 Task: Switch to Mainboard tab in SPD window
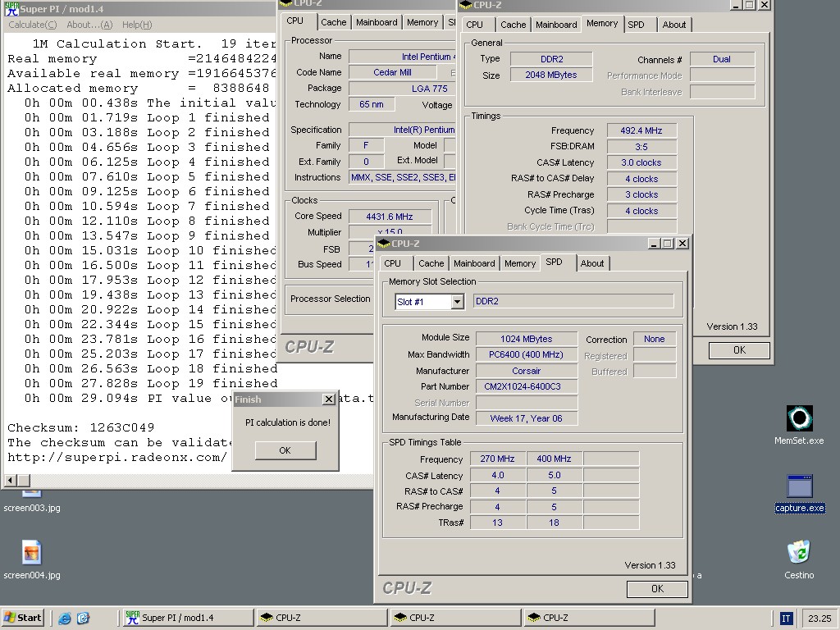[x=474, y=263]
